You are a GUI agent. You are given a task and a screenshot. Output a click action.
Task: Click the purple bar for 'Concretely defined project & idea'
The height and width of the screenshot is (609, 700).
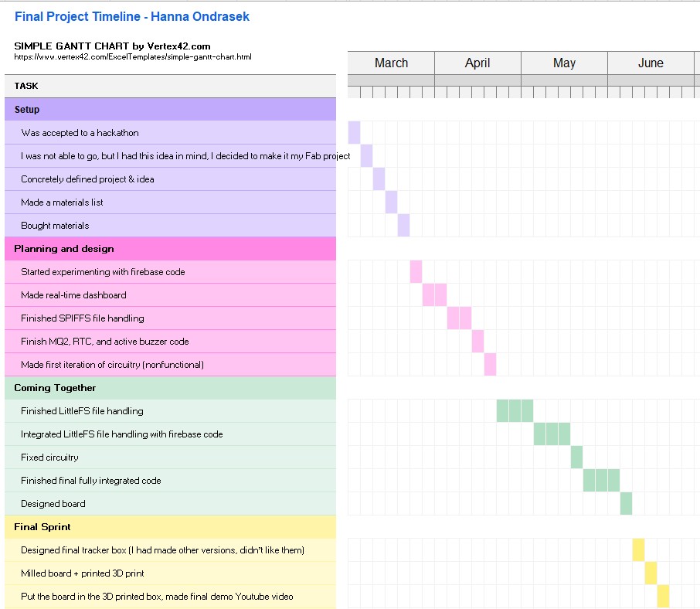pyautogui.click(x=379, y=179)
